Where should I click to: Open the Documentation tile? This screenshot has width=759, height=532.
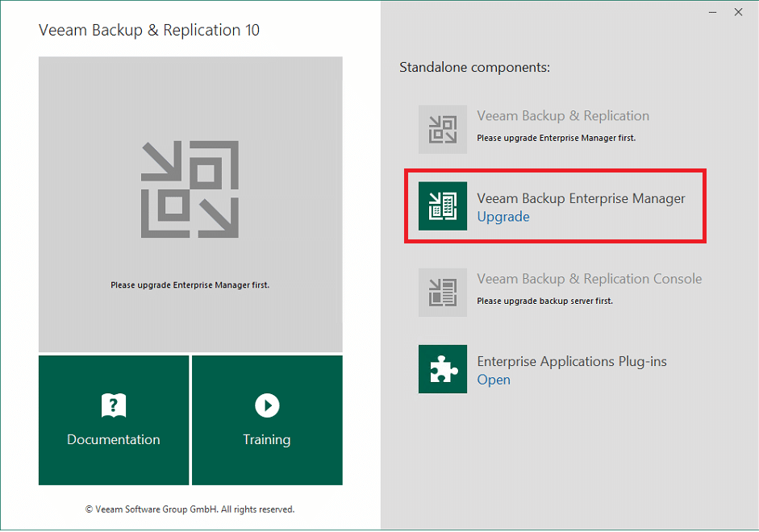coord(114,420)
